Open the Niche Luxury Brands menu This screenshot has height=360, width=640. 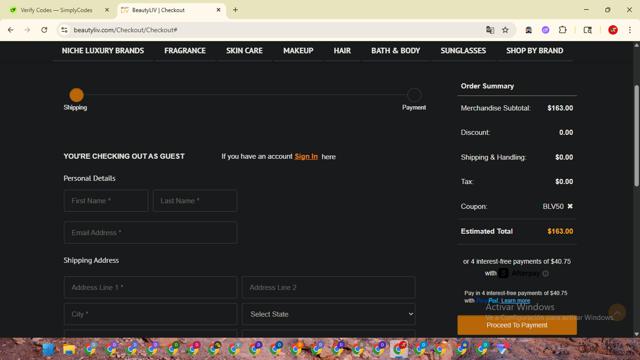coord(103,51)
